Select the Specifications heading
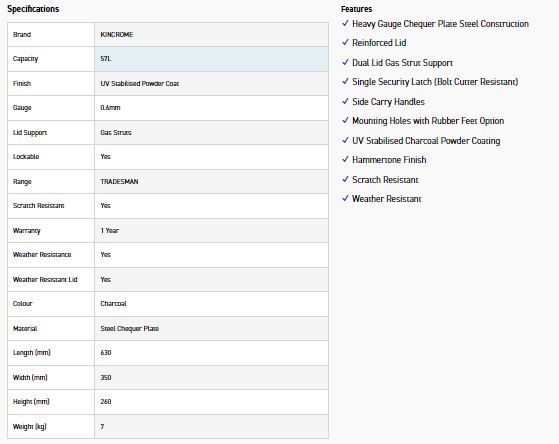This screenshot has width=559, height=444. (x=33, y=9)
